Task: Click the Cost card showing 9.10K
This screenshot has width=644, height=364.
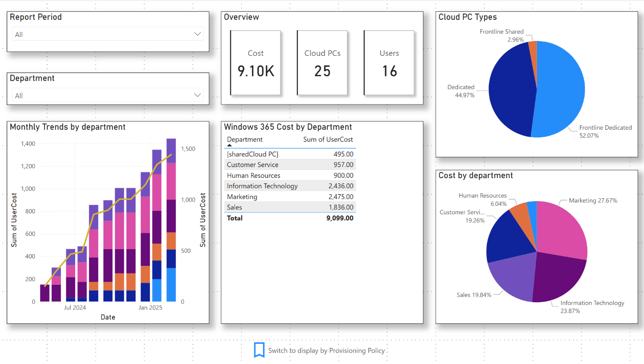Action: tap(256, 63)
